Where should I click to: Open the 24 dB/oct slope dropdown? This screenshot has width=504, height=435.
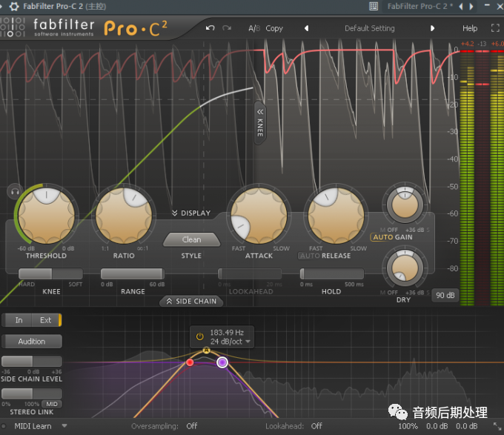(x=231, y=342)
